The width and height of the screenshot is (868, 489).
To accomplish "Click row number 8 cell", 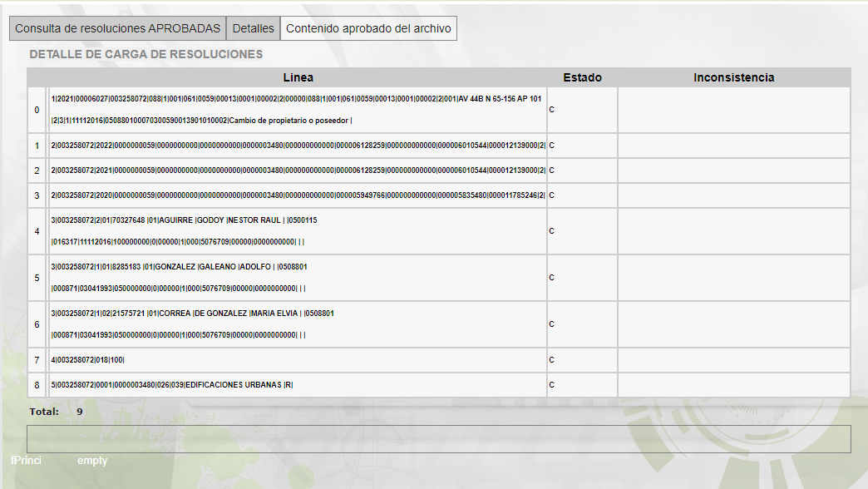I will tap(37, 385).
